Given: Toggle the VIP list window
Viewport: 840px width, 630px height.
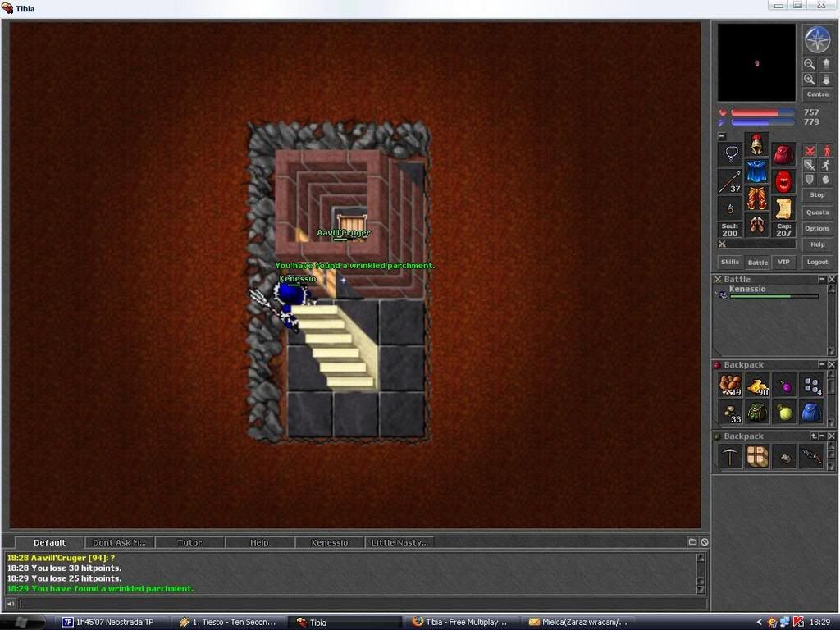Looking at the screenshot, I should (783, 262).
